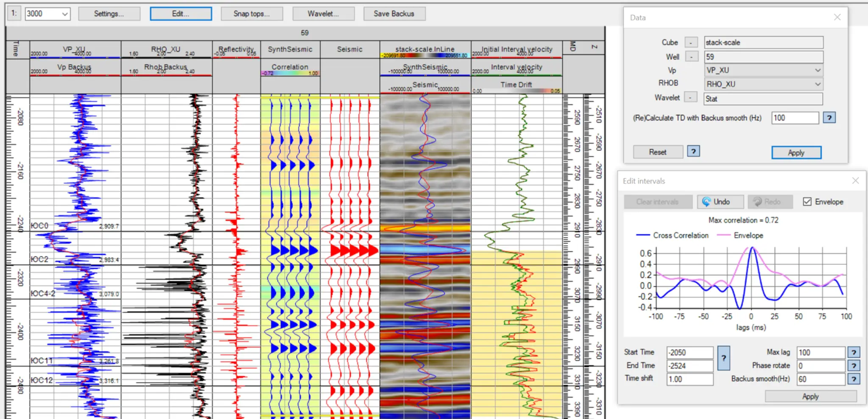Open help for Backus smooth(Hz)
The height and width of the screenshot is (419, 868).
click(x=854, y=379)
